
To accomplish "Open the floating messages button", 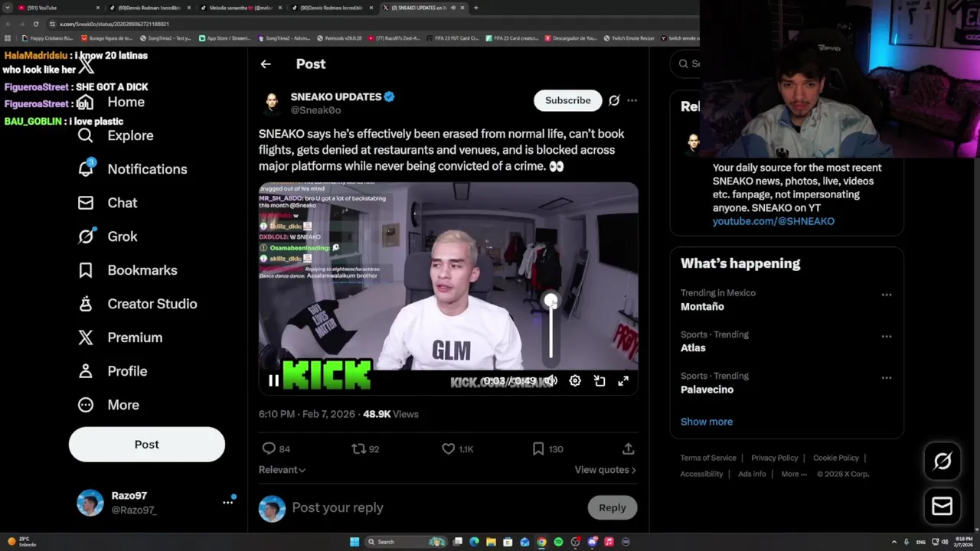I will pos(942,507).
